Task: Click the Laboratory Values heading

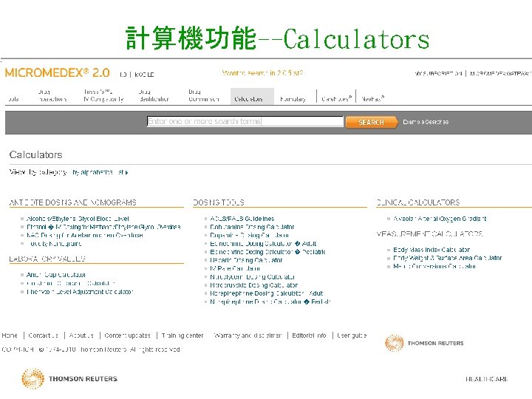Action: [x=47, y=259]
